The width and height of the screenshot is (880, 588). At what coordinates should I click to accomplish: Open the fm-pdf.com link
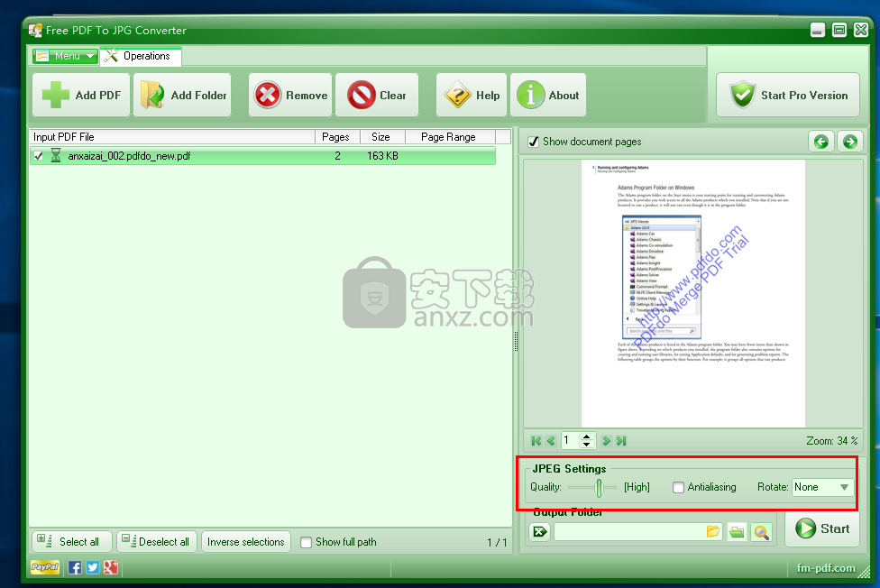826,568
